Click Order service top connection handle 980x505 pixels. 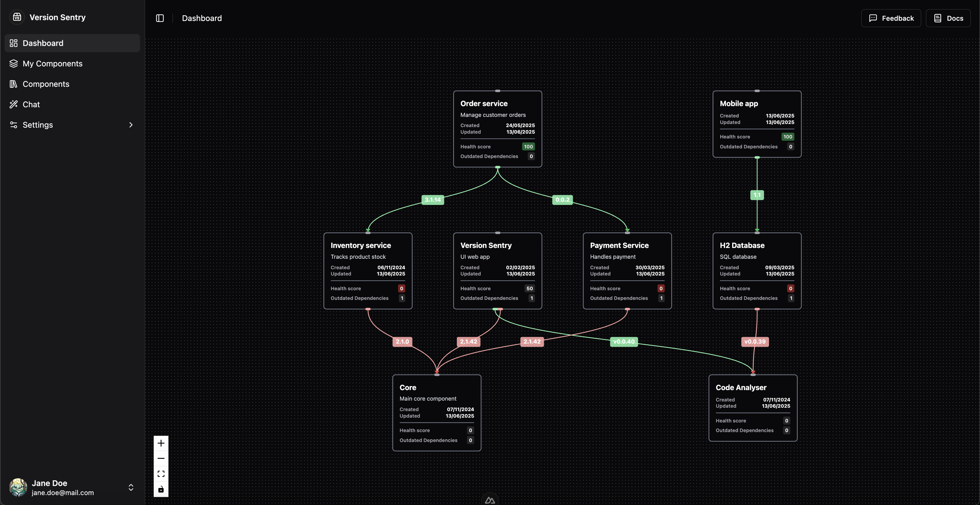point(497,91)
